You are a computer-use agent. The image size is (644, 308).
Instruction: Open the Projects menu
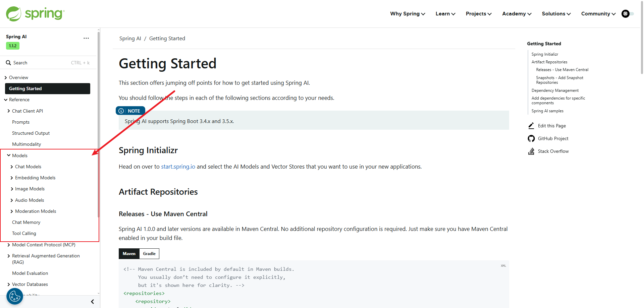click(479, 14)
